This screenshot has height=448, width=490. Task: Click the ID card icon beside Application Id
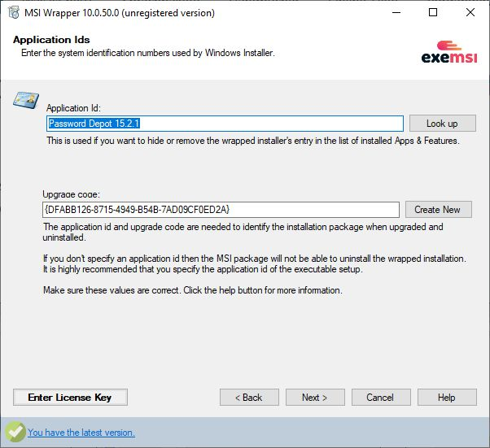coord(26,100)
